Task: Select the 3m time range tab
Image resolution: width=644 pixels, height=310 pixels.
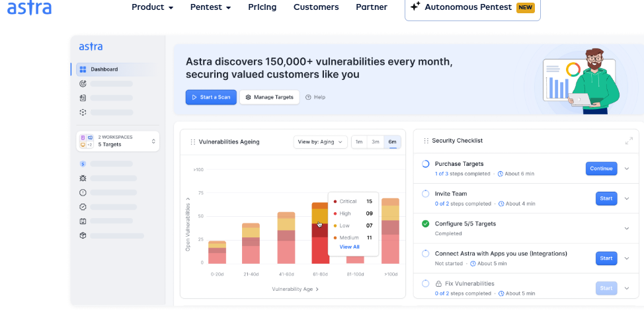Action: point(376,142)
